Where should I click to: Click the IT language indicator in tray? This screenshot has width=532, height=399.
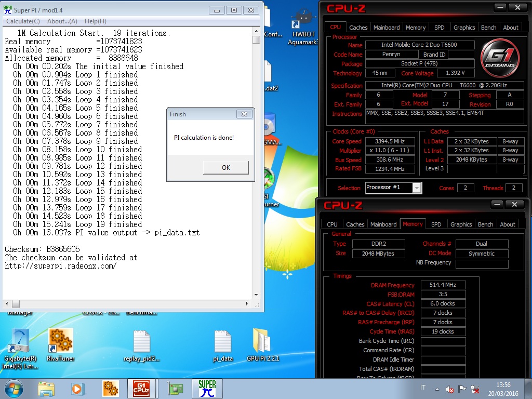(x=423, y=388)
